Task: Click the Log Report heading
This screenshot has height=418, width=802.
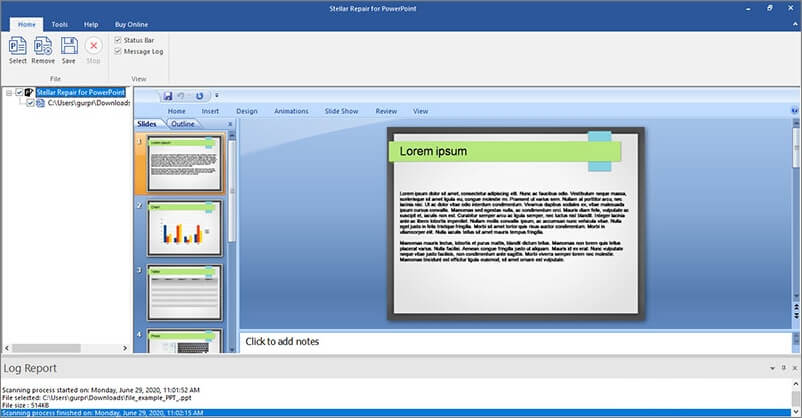Action: tap(30, 368)
